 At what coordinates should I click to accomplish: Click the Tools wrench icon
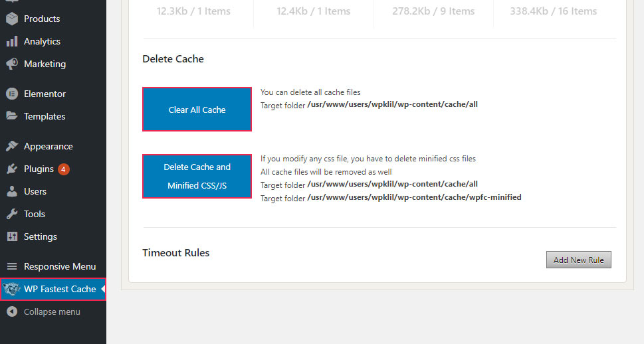[x=12, y=214]
